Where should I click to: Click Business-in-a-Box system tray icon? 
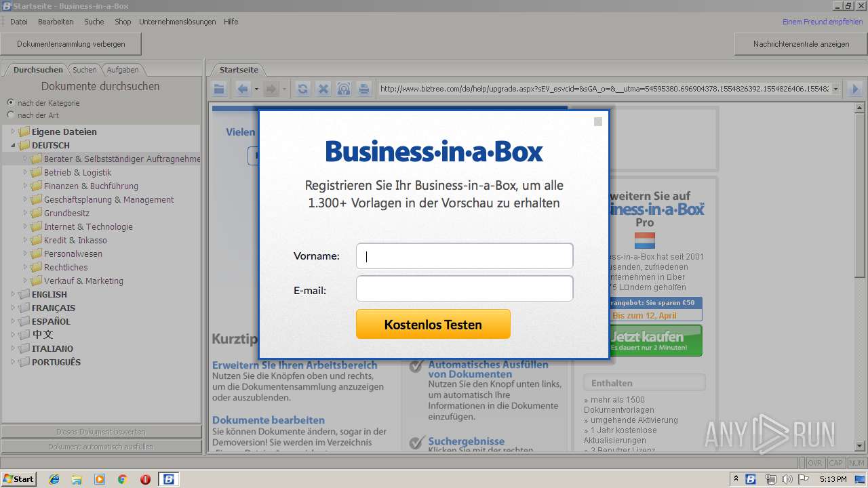pos(751,479)
